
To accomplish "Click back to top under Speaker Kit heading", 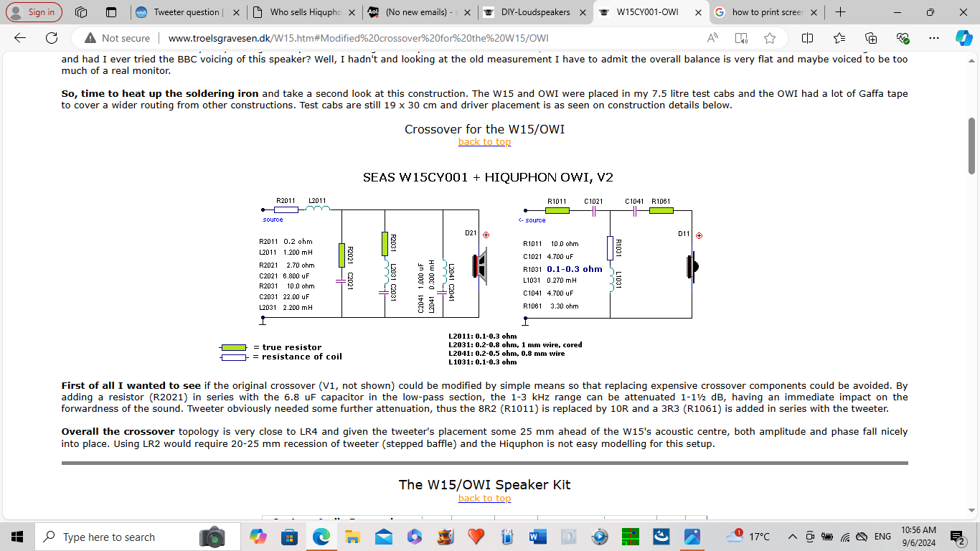I will click(x=484, y=499).
